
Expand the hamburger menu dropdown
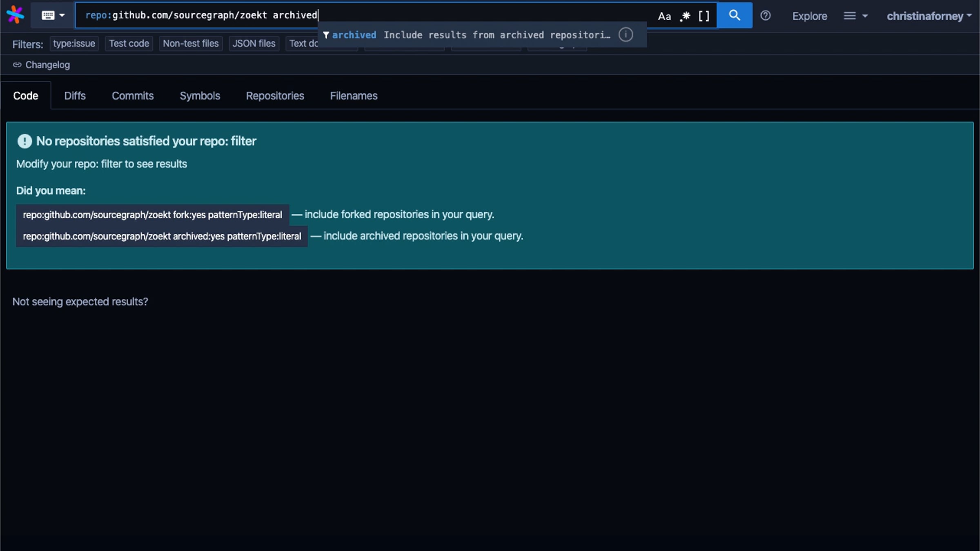coord(855,16)
